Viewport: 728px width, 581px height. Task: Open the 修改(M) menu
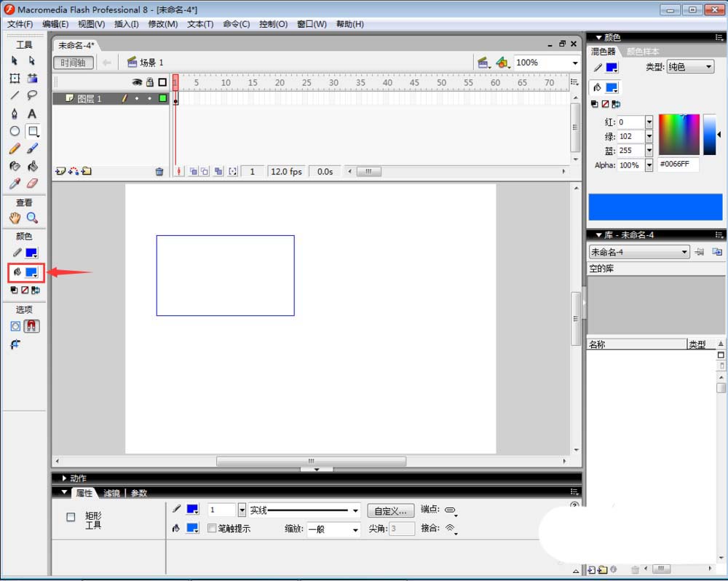coord(163,24)
